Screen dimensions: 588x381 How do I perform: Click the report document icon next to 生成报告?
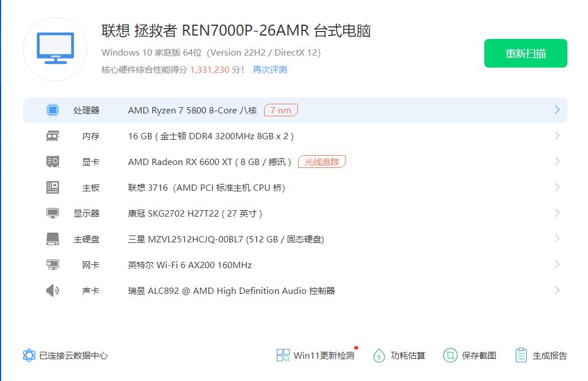[522, 355]
